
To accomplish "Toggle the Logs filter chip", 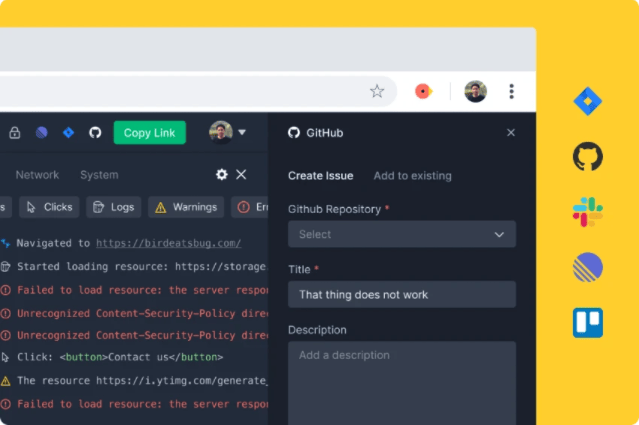I will click(x=113, y=207).
